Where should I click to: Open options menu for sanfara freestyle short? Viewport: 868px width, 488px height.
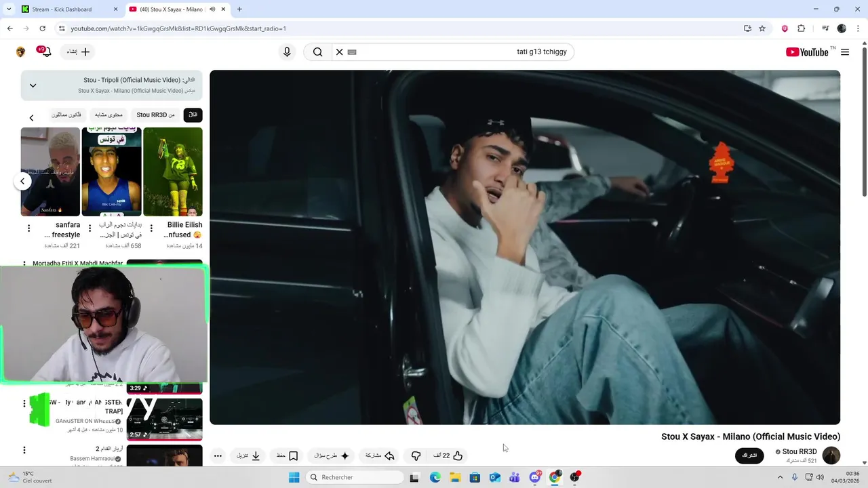pyautogui.click(x=28, y=228)
